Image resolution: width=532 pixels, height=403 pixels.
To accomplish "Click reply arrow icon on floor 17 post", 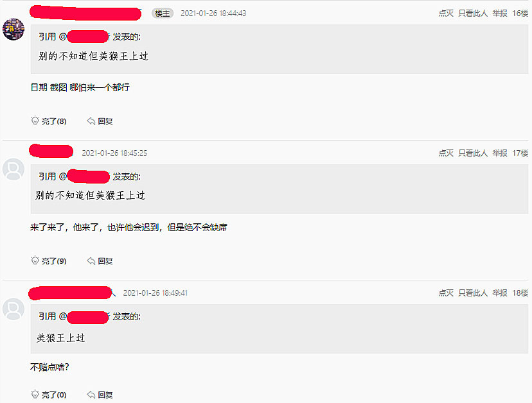I will click(91, 261).
